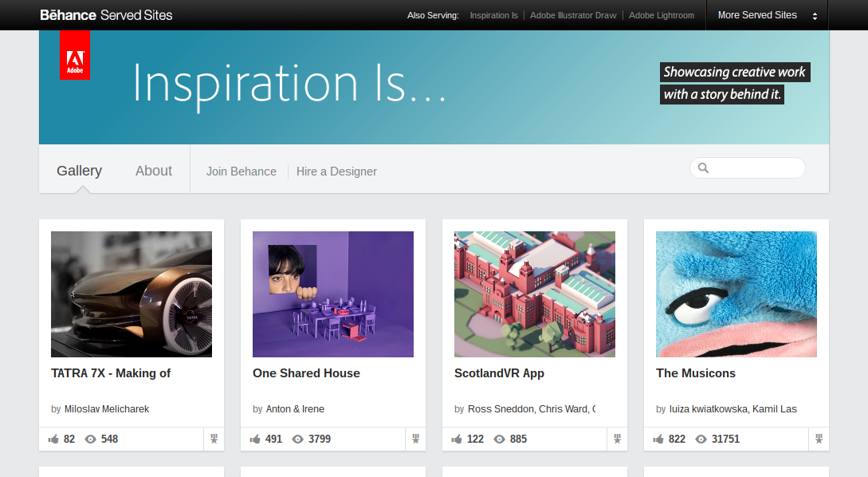Screen dimensions: 868x477
Task: Click featured ribbon icon on ScotlandVR App card
Action: pos(617,440)
